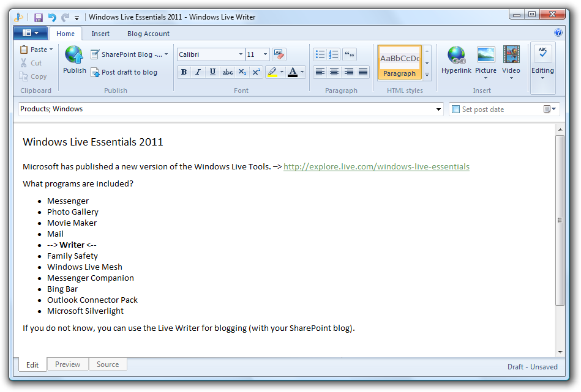The image size is (581, 392).
Task: Switch to the Edit view tab
Action: pyautogui.click(x=32, y=364)
